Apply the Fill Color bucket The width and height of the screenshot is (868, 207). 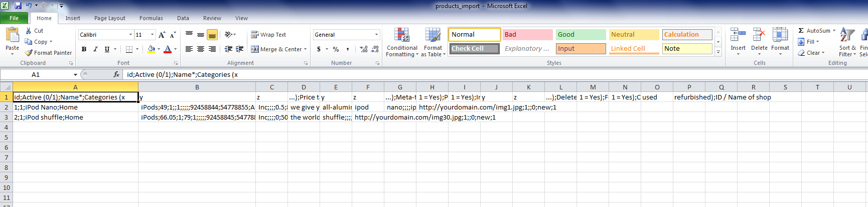pos(151,49)
